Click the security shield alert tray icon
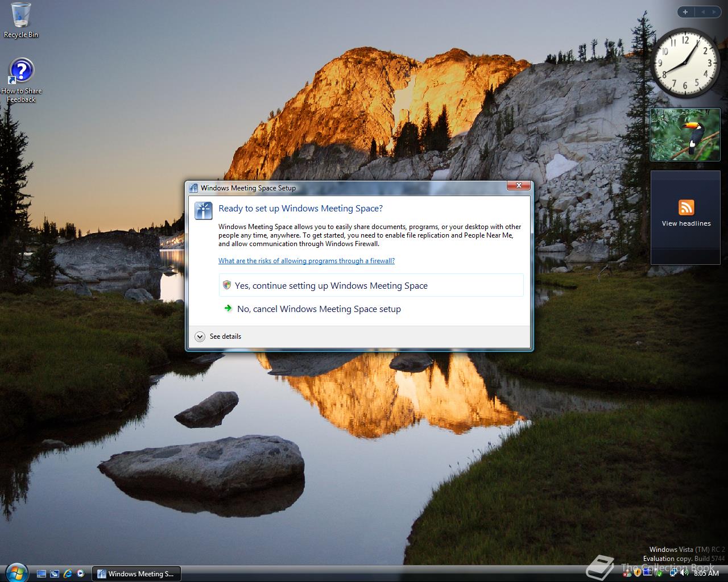Screen dimensions: 728x582 tap(638, 573)
